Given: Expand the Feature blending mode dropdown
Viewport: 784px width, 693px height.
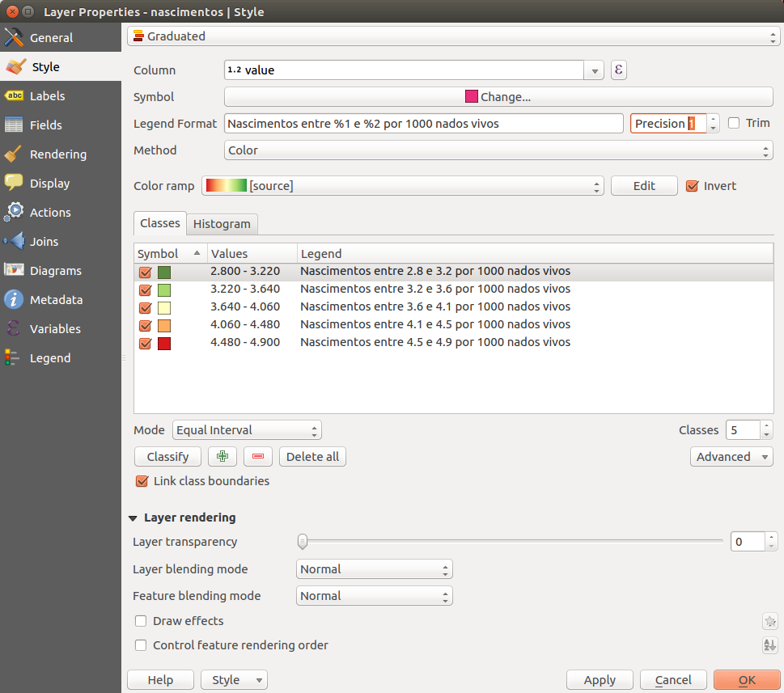Looking at the screenshot, I should coord(374,596).
